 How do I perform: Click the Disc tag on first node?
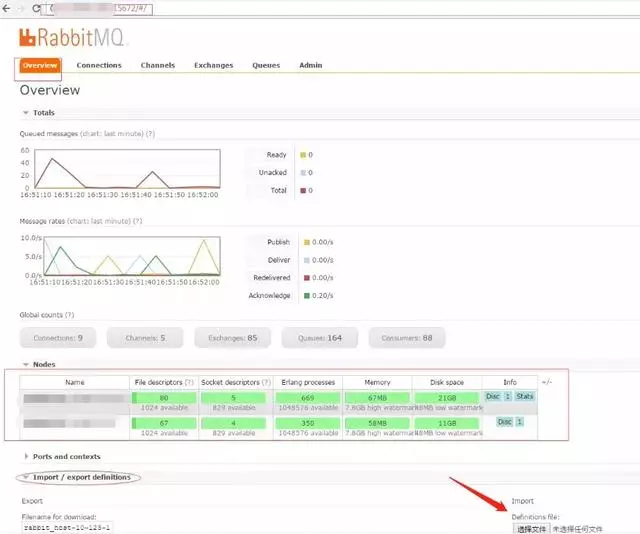coord(493,396)
